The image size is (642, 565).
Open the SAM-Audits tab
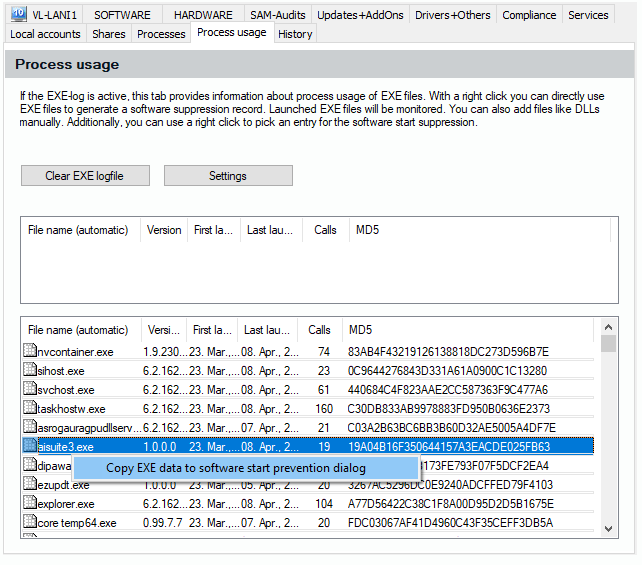[x=276, y=15]
